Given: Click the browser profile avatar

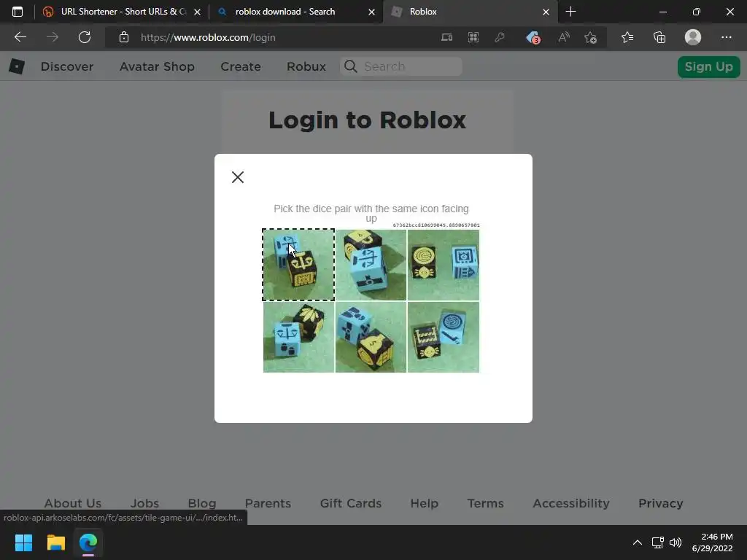Looking at the screenshot, I should pos(693,37).
